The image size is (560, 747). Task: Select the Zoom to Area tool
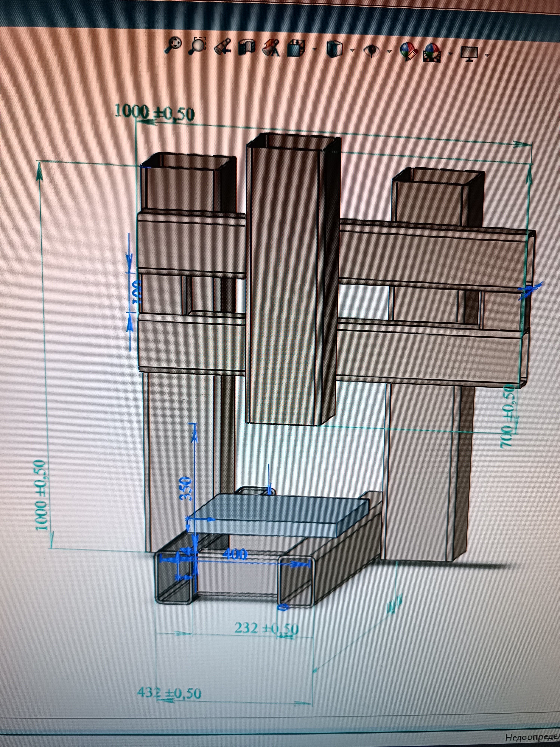198,46
